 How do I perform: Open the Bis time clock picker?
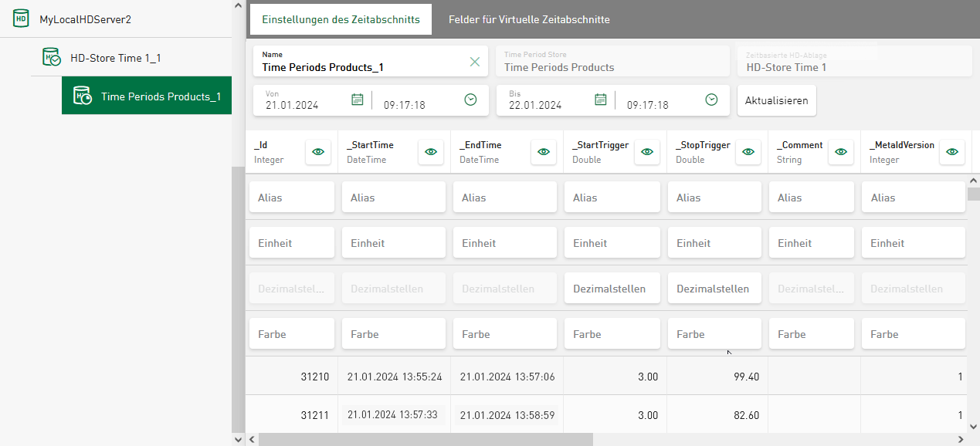point(711,100)
